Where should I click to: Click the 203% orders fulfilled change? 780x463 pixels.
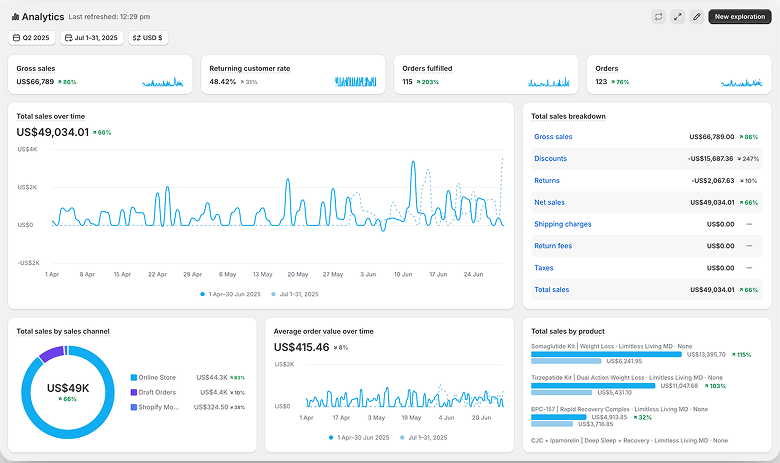pyautogui.click(x=428, y=82)
